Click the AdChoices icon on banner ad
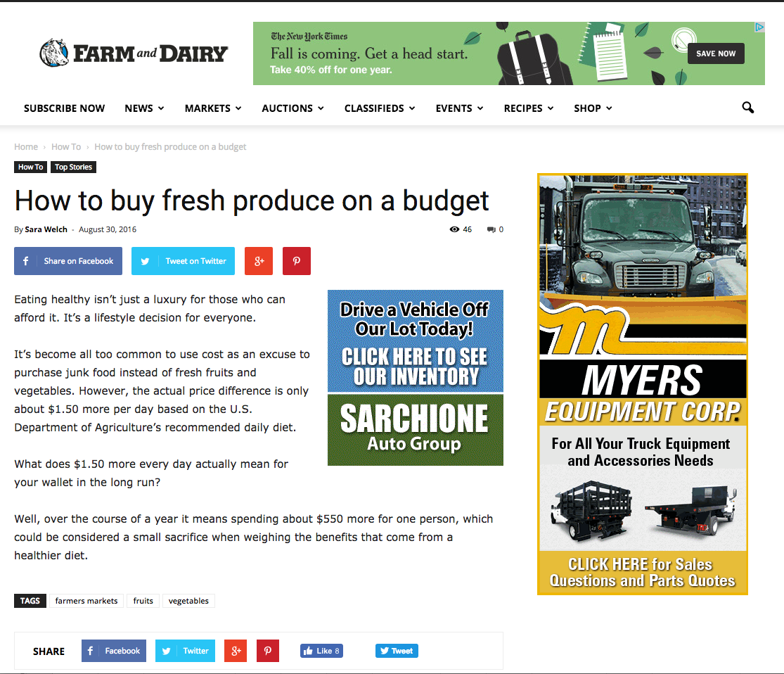 tap(759, 27)
